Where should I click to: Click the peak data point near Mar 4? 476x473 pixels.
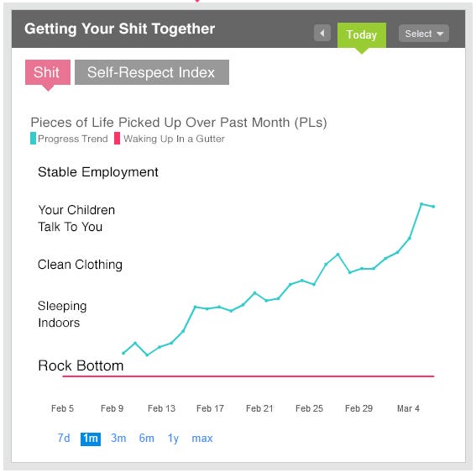(421, 204)
